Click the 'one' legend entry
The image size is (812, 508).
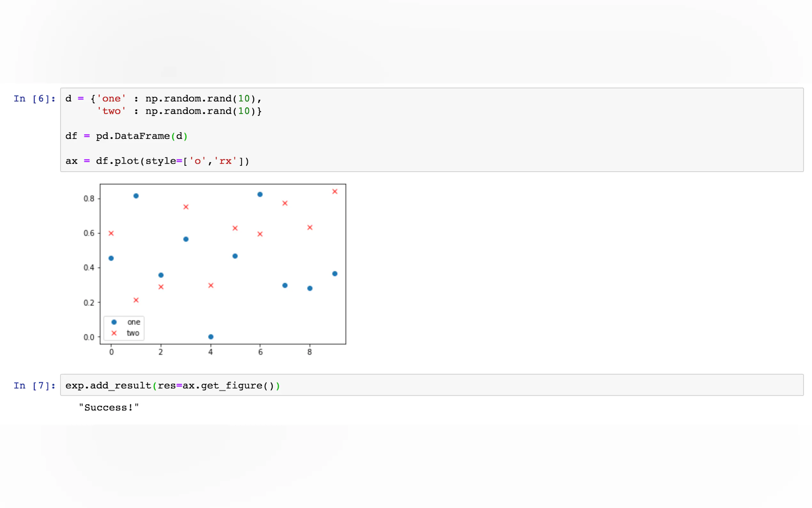(134, 322)
